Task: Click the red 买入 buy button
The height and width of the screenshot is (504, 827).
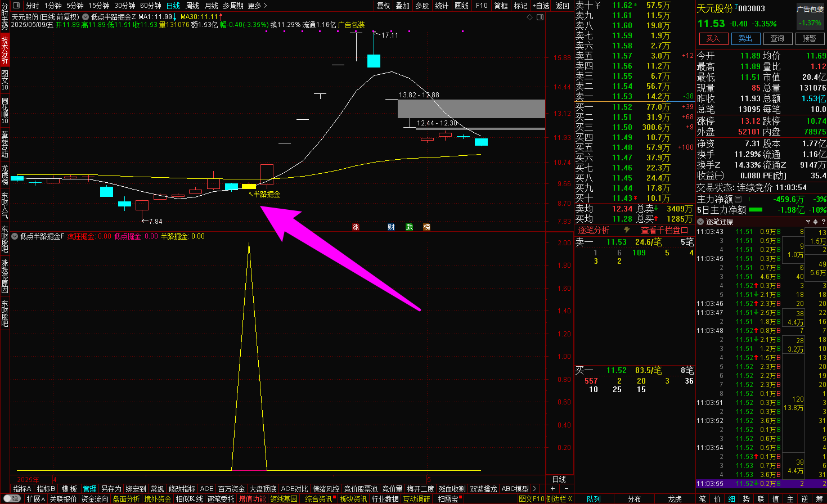Action: (713, 38)
